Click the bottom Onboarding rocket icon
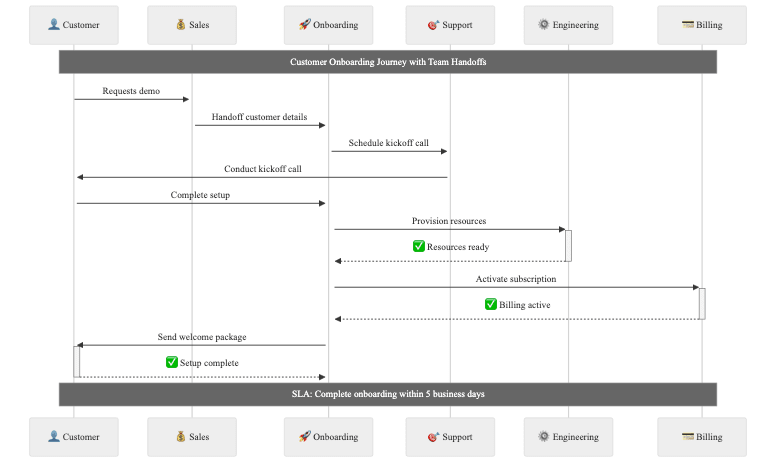The width and height of the screenshot is (784, 468). coord(304,437)
